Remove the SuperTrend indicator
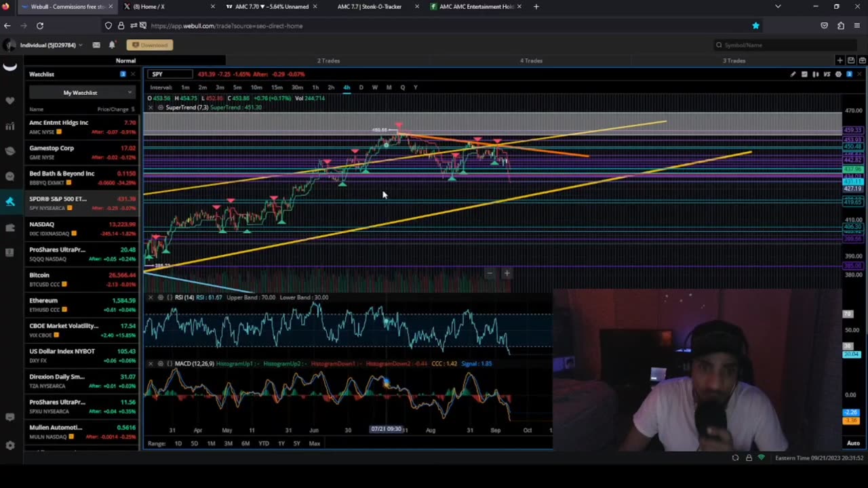The height and width of the screenshot is (488, 868). [x=151, y=107]
